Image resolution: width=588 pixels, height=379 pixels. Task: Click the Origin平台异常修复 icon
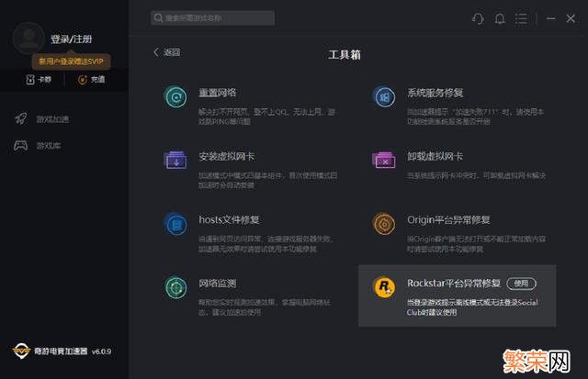tap(384, 224)
